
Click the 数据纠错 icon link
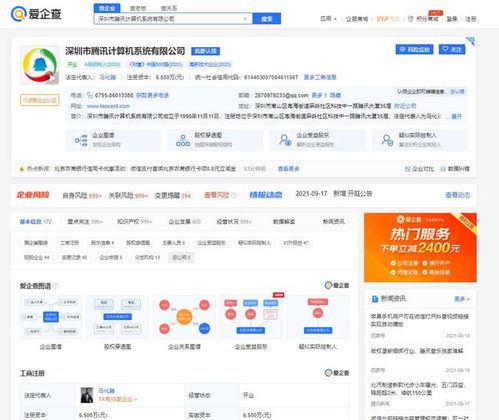[x=443, y=169]
